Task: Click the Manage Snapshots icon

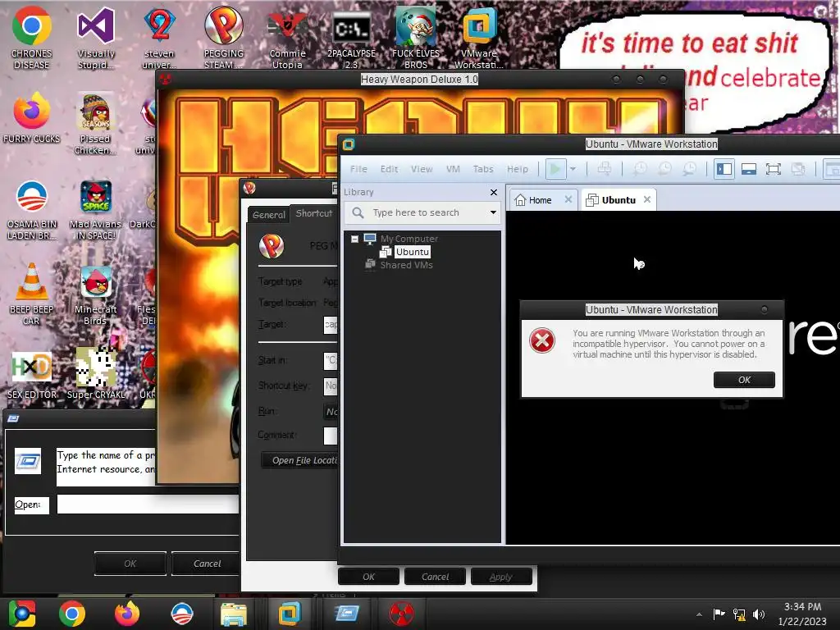Action: click(x=689, y=169)
